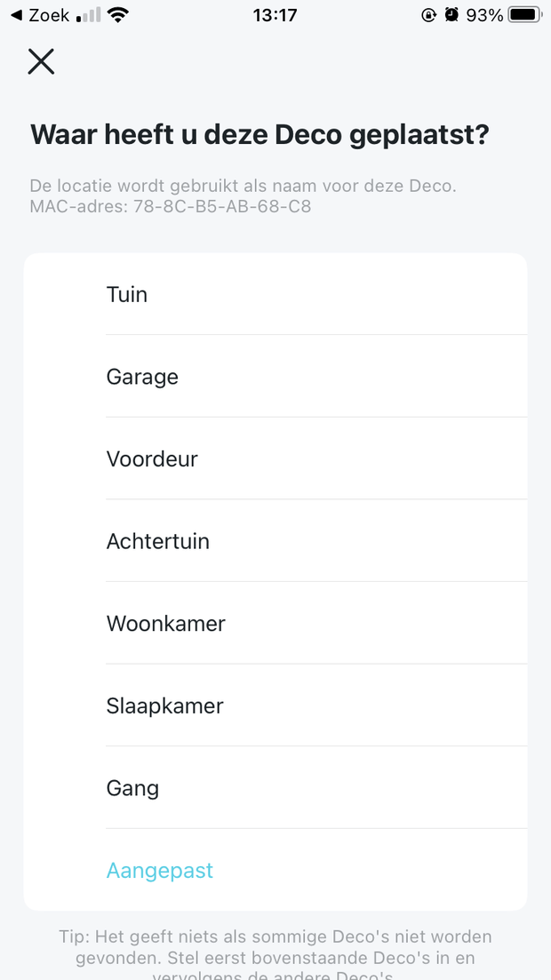551x980 pixels.
Task: Select Tuin as the Deco location
Action: (x=275, y=294)
